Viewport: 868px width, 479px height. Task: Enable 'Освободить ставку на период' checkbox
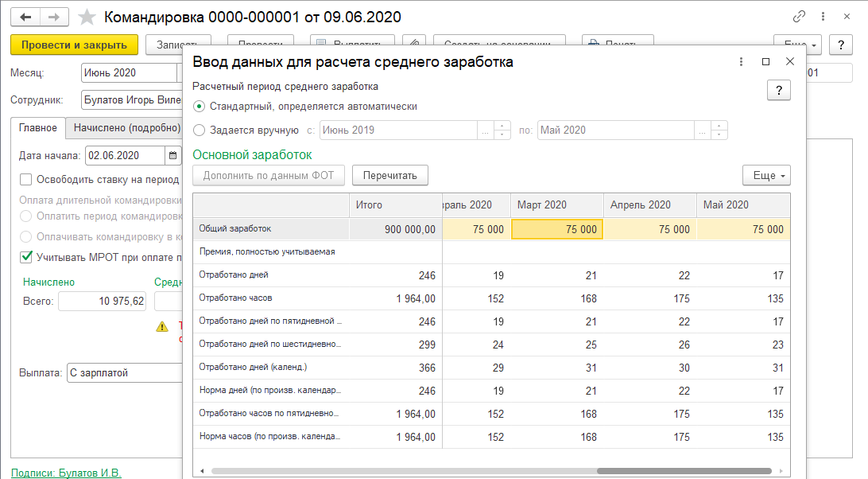tap(26, 180)
